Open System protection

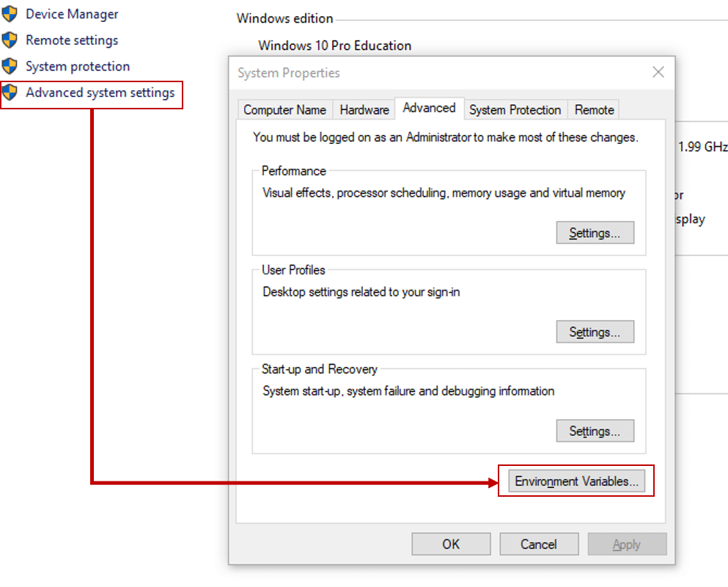tap(77, 66)
